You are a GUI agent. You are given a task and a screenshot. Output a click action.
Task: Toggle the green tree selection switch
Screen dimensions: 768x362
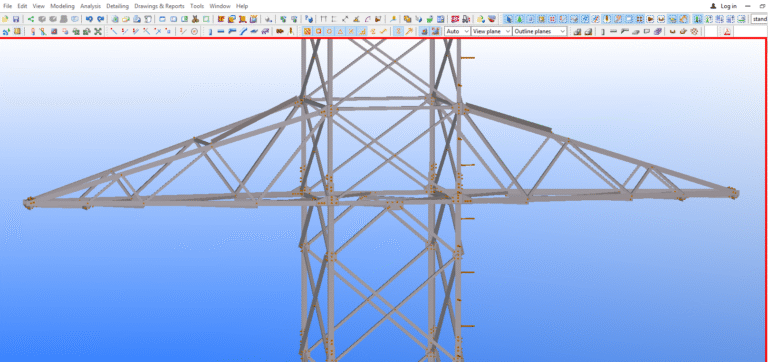pos(519,19)
